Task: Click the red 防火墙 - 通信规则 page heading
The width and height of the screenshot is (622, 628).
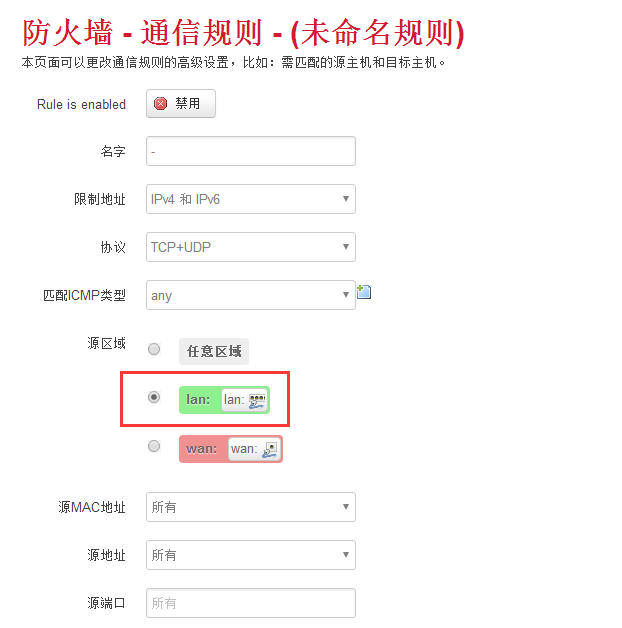Action: pos(243,33)
